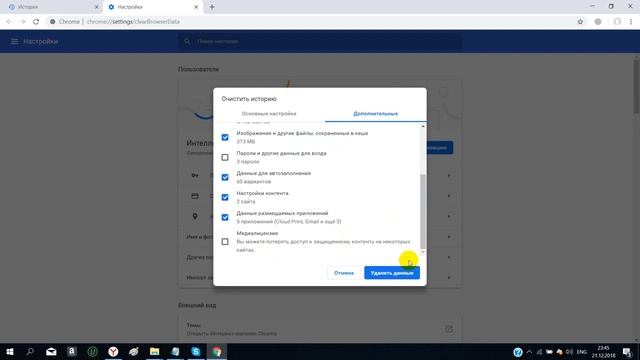Image resolution: width=640 pixels, height=360 pixels.
Task: Expand the addresses row arrow with pin icon
Action: [449, 216]
